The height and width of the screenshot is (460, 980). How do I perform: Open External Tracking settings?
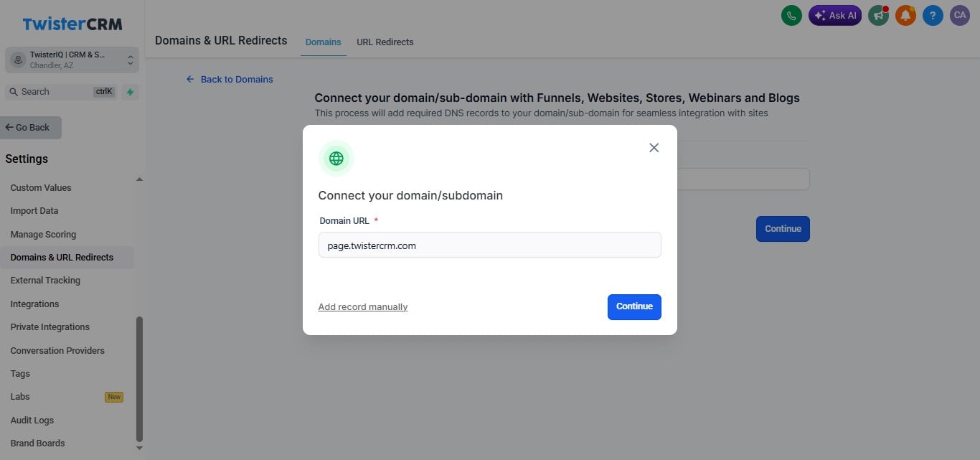point(45,281)
